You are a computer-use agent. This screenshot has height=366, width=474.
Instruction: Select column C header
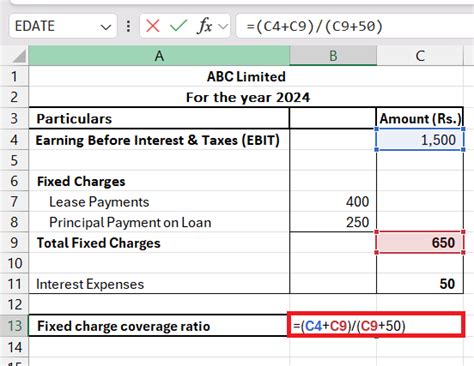(x=420, y=56)
